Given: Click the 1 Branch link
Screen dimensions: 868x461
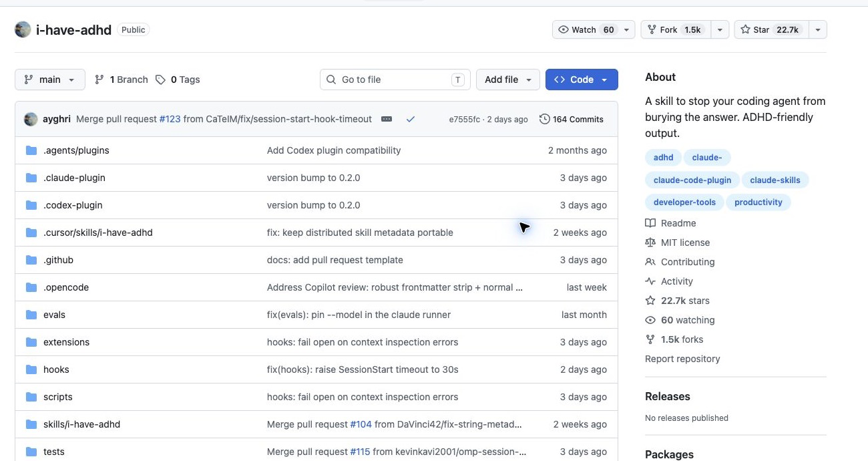Looking at the screenshot, I should (x=121, y=80).
